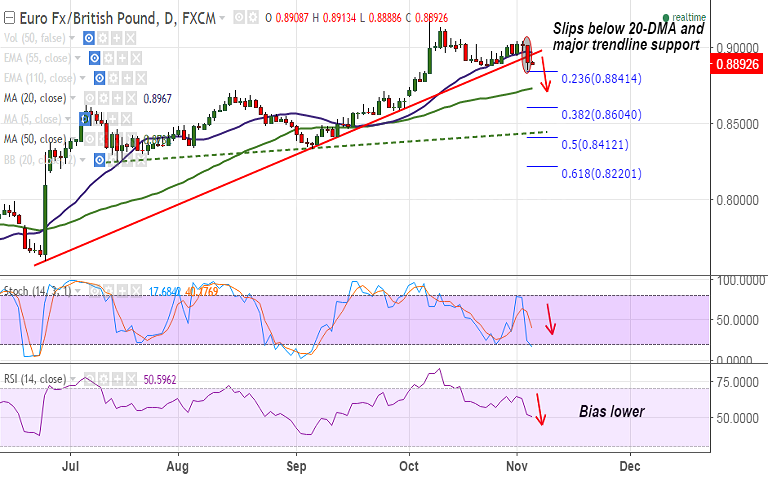Toggle visibility of MA (50, close)
The width and height of the screenshot is (768, 480).
coord(90,139)
